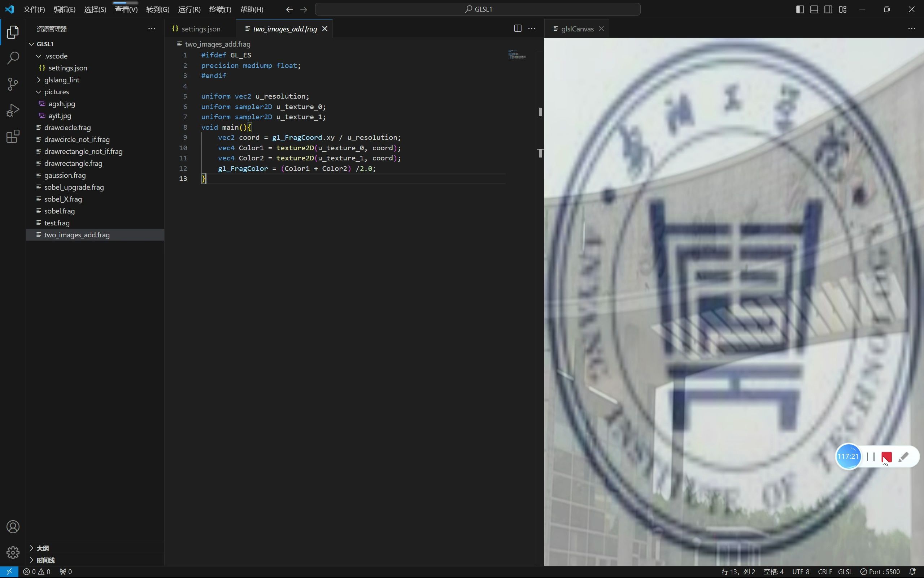This screenshot has height=578, width=924.
Task: Click the remote window status icon
Action: 9,572
